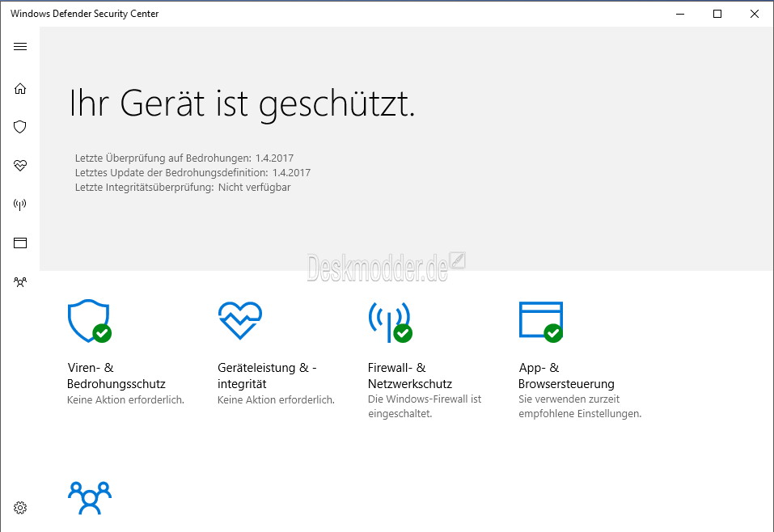Click the 'Ihr Gerät ist geschützt.' heading
The height and width of the screenshot is (532, 774).
pyautogui.click(x=242, y=104)
